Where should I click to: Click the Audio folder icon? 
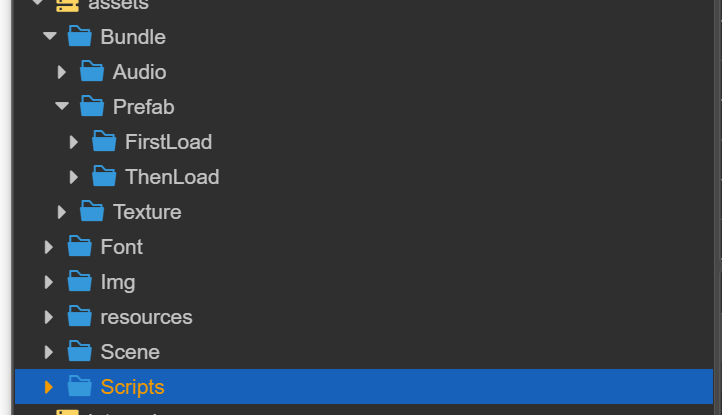click(92, 72)
